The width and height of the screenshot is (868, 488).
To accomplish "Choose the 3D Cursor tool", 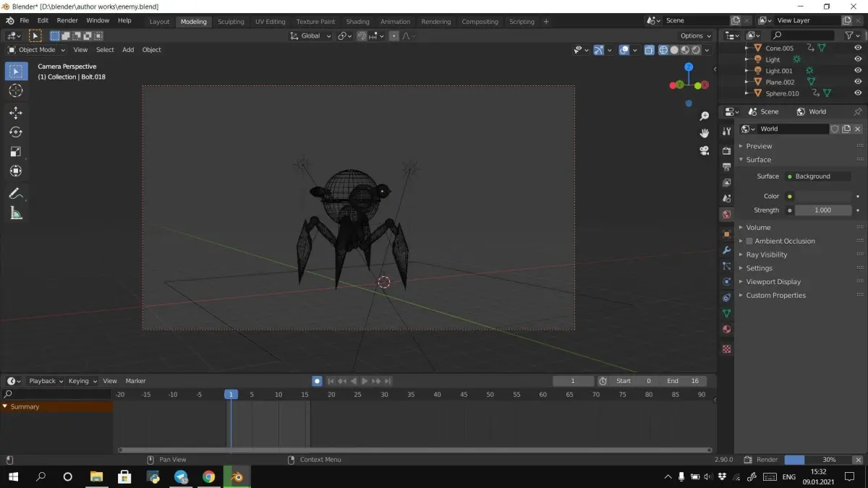I will pyautogui.click(x=16, y=90).
